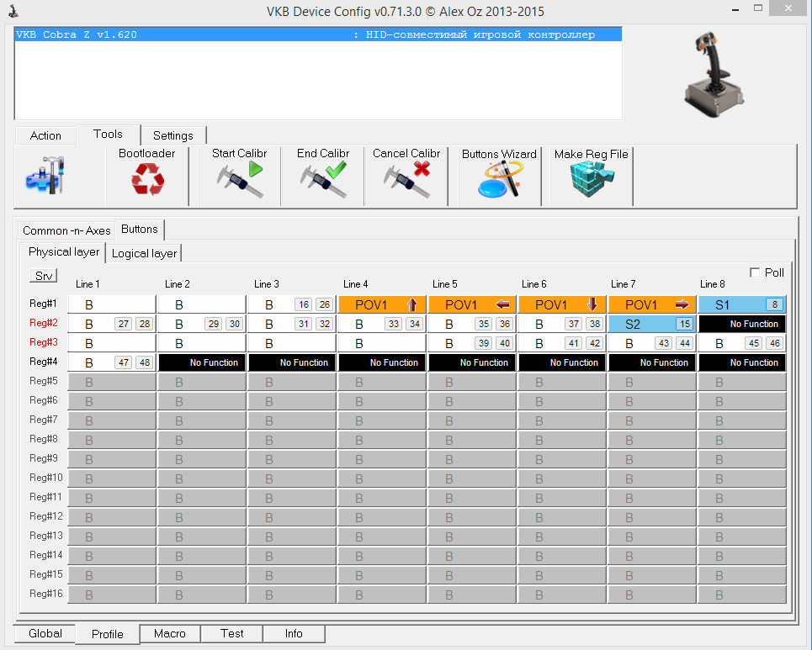Enable the Poll checkbox
The width and height of the screenshot is (812, 650).
pyautogui.click(x=755, y=272)
